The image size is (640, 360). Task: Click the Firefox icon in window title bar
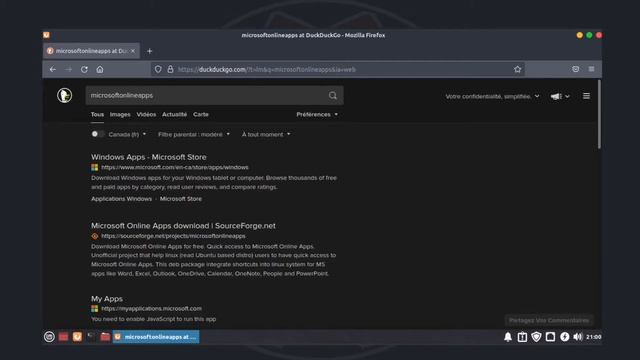[47, 35]
